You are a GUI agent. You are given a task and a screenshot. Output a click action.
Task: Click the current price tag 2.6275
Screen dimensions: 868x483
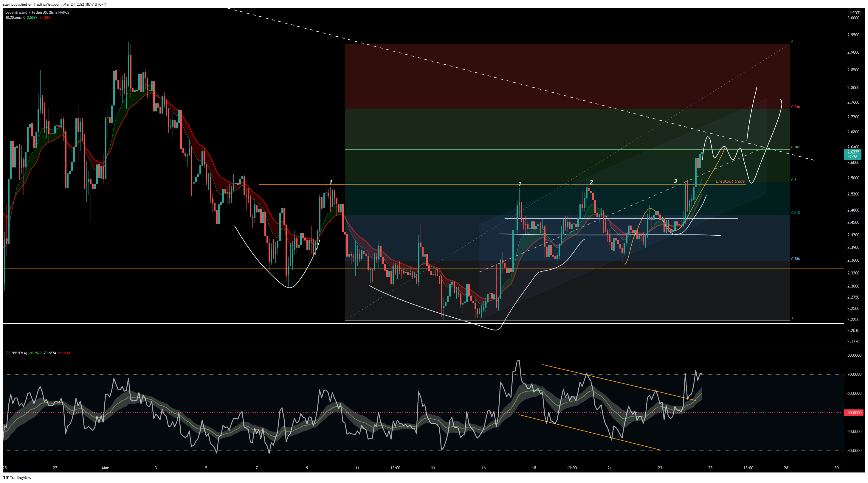tap(853, 152)
